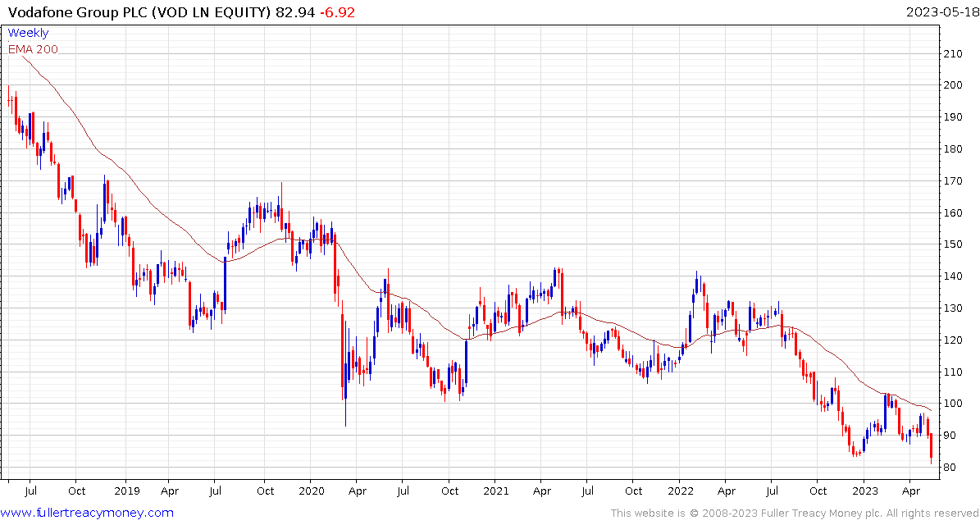Click the 80 price axis label
The height and width of the screenshot is (525, 980).
[950, 468]
